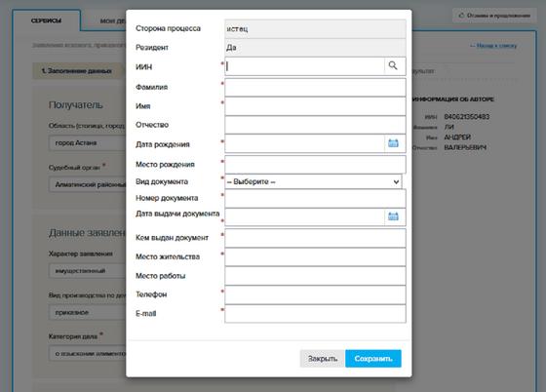Click the ИИН search magnifier icon
This screenshot has width=546, height=392.
[393, 65]
